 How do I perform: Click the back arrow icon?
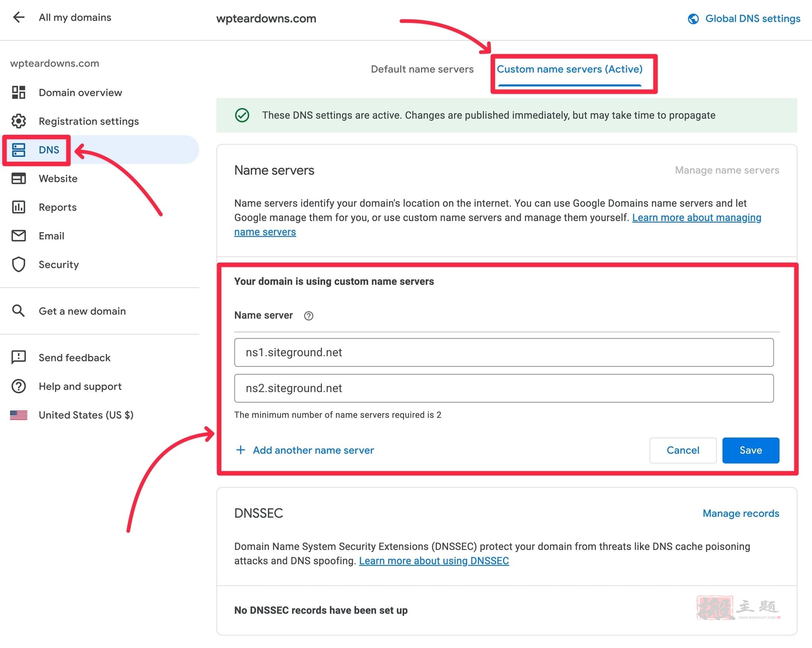click(18, 17)
